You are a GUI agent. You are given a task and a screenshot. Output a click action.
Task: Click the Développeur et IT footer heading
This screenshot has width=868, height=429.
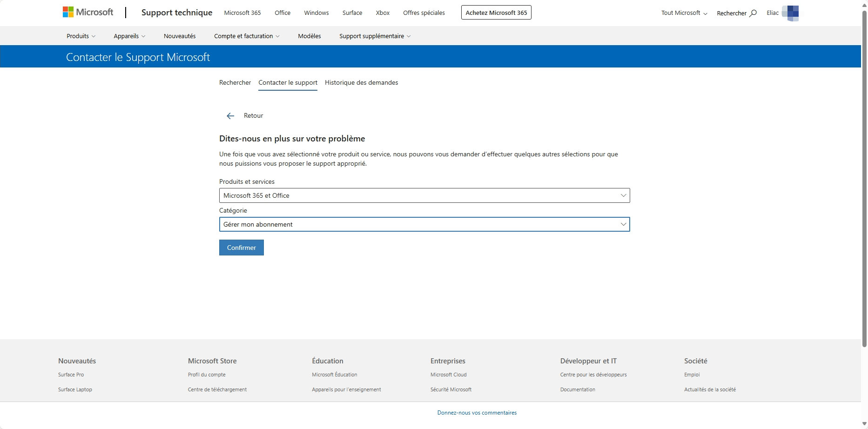[x=588, y=361]
